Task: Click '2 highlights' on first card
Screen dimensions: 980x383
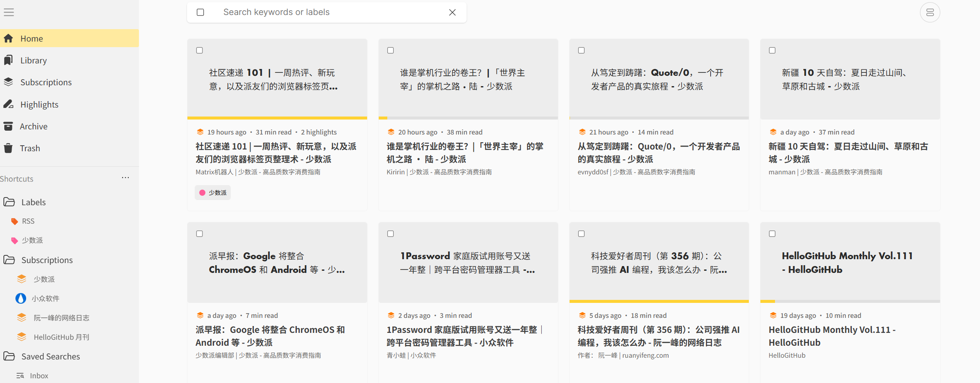Action: [x=319, y=132]
